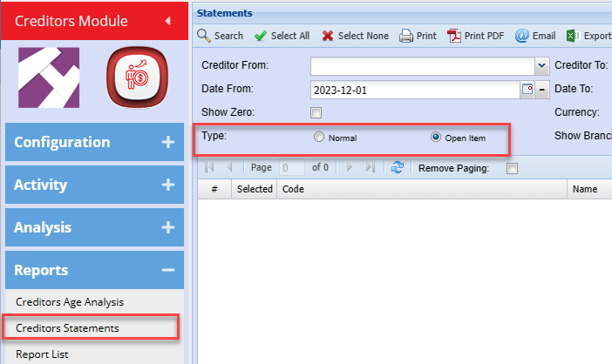
Task: Click the Email button label
Action: click(x=544, y=36)
